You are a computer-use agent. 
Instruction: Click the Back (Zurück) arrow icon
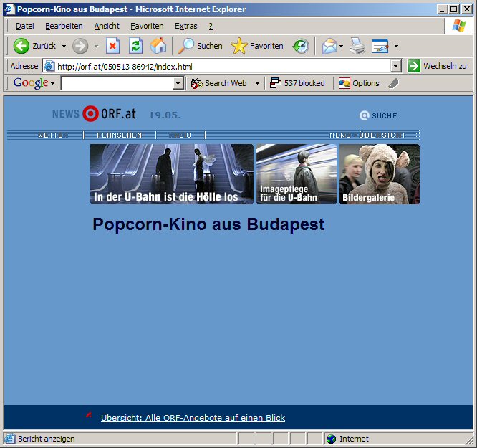(21, 46)
